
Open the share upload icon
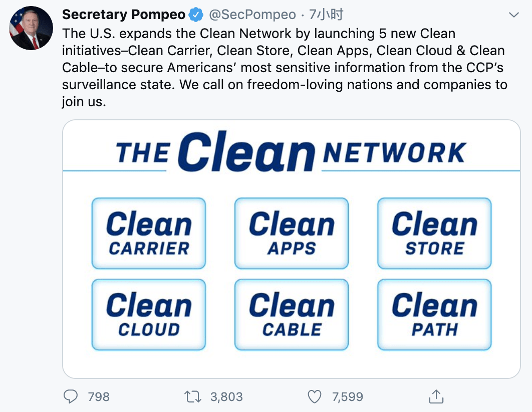[x=436, y=396]
